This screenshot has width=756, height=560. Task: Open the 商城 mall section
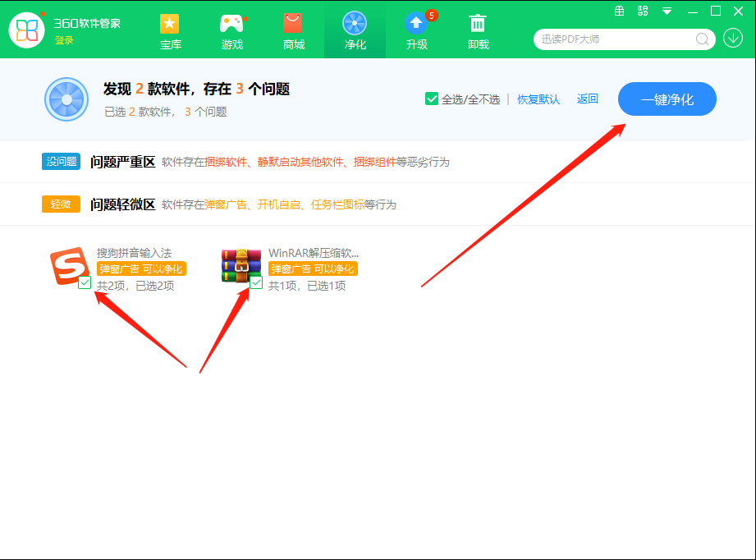click(293, 31)
